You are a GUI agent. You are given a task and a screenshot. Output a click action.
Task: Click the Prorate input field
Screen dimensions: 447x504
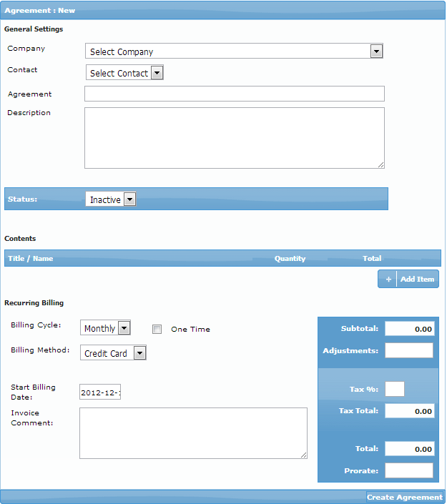(x=409, y=470)
